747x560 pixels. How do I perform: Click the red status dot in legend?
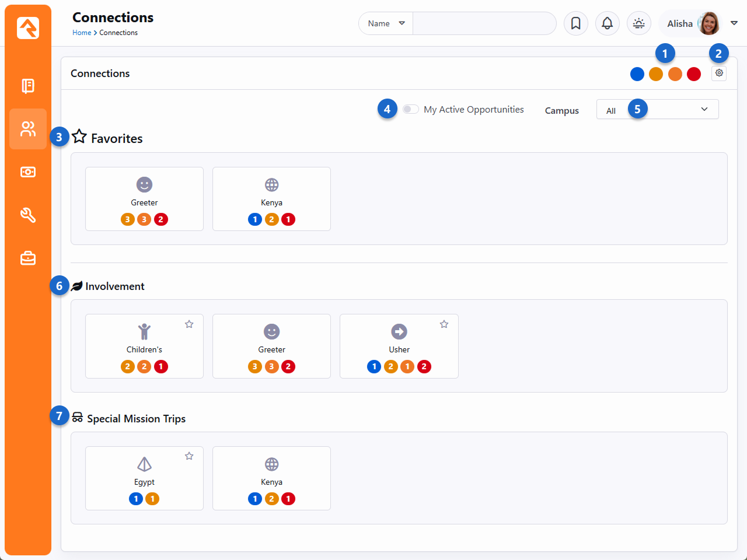[694, 74]
